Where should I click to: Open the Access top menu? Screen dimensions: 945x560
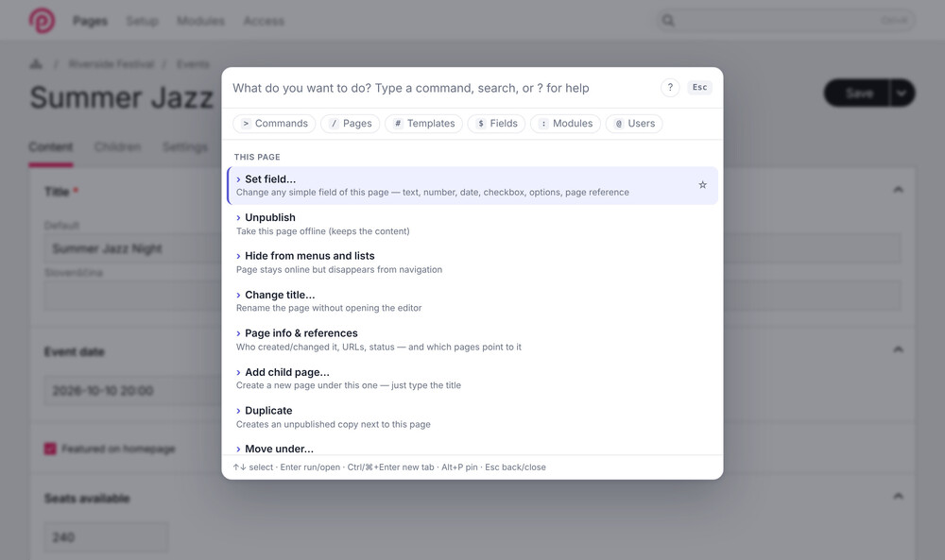point(264,21)
